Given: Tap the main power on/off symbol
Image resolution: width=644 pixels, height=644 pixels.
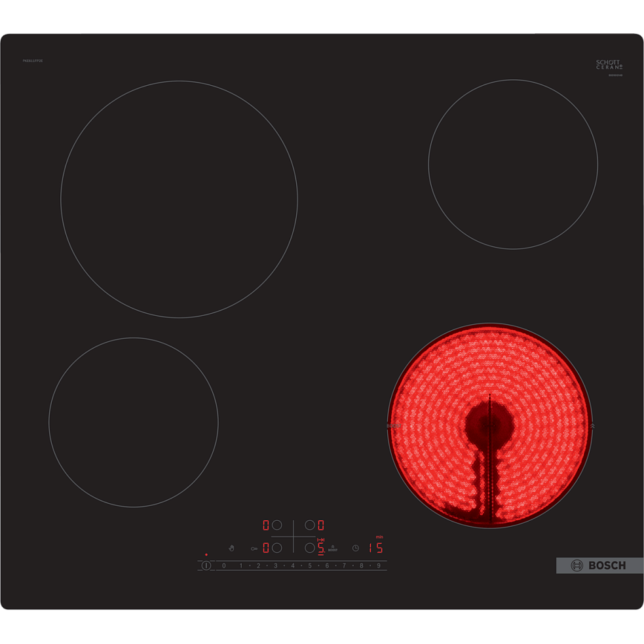Looking at the screenshot, I should pyautogui.click(x=206, y=565).
